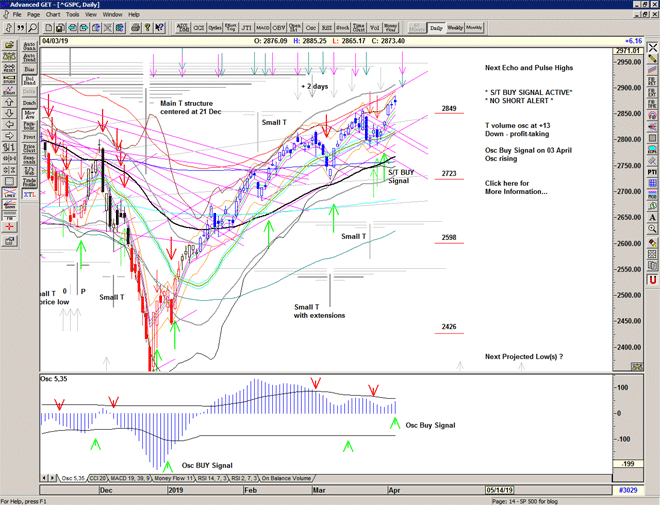Screen dimensions: 660x505
Task: Click the OBV indicator toolbar button
Action: pyautogui.click(x=279, y=27)
